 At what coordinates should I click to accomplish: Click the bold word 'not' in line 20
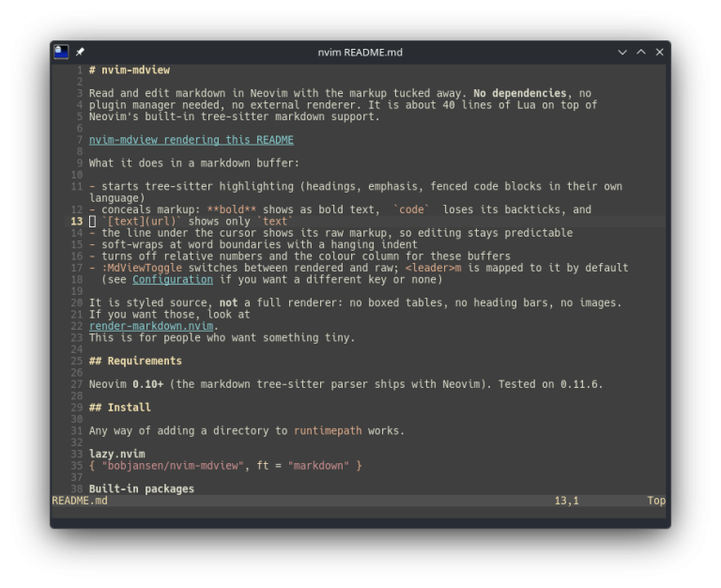click(228, 302)
